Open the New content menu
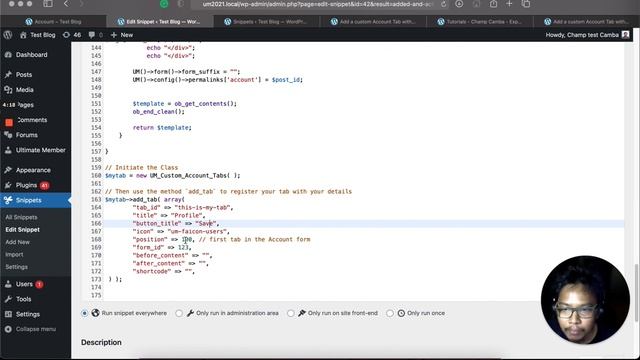 tap(122, 35)
